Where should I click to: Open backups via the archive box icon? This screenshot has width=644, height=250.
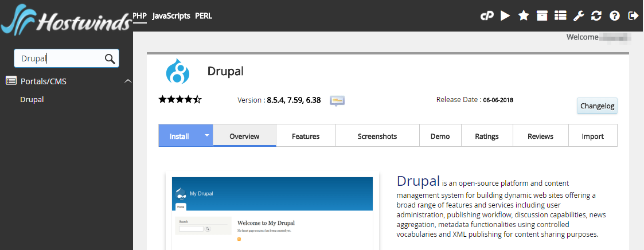tap(542, 16)
